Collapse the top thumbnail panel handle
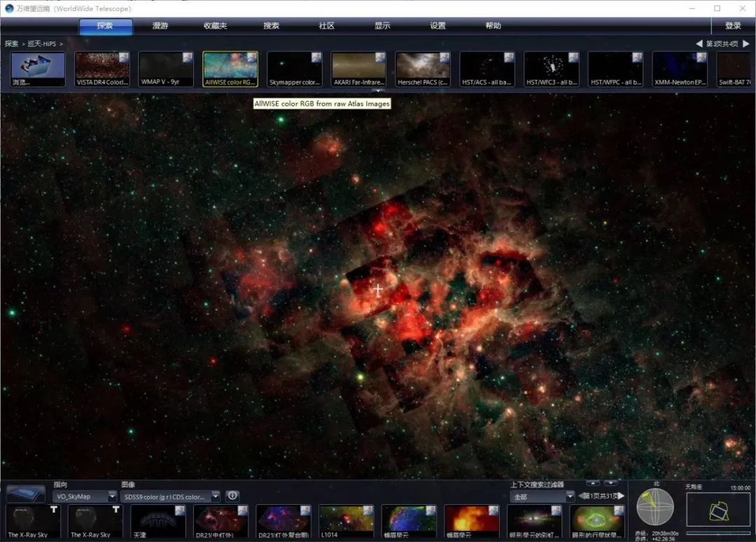 pos(378,91)
